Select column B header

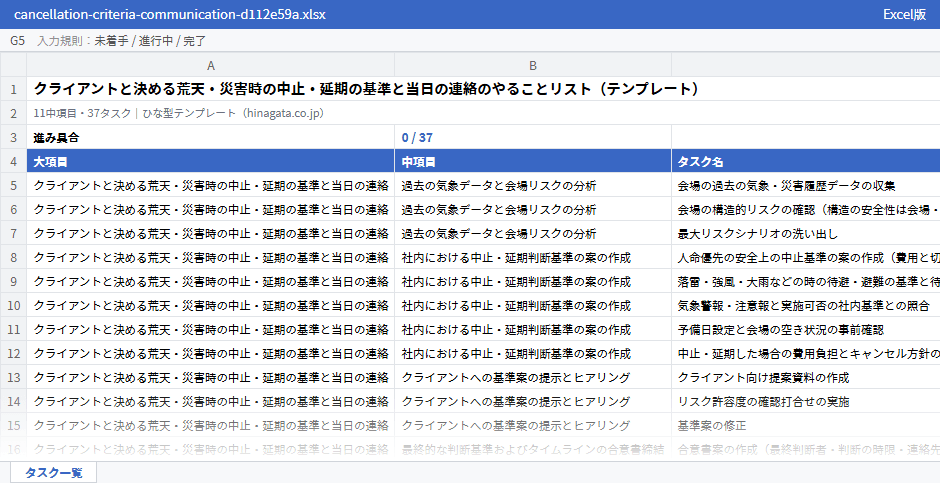[x=533, y=65]
